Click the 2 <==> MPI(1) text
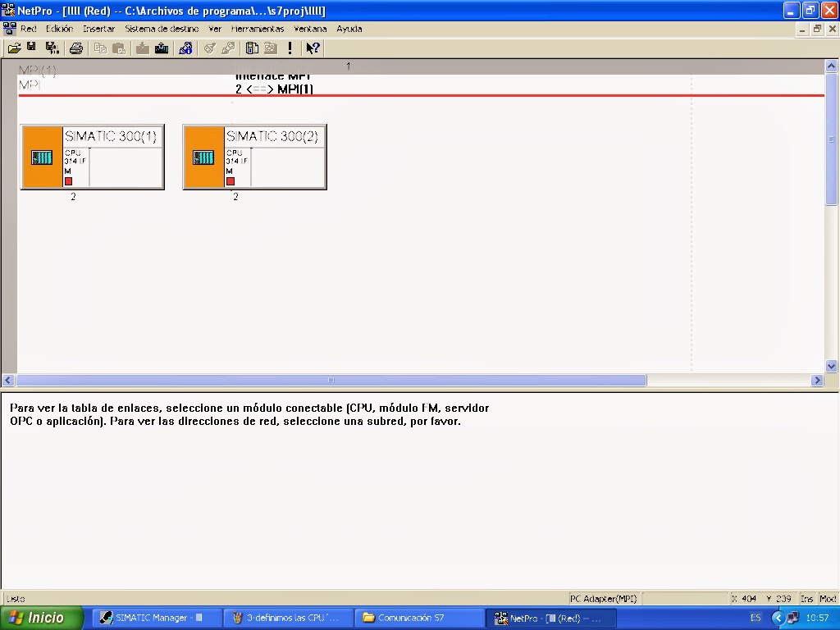 (274, 89)
